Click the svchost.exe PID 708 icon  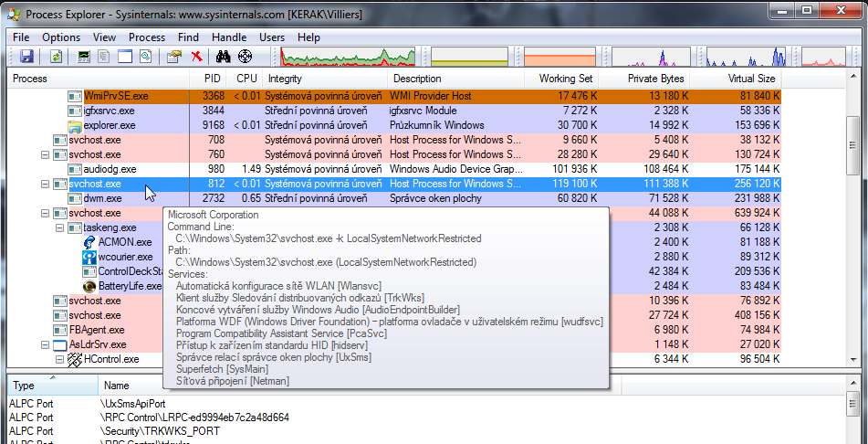(x=60, y=140)
